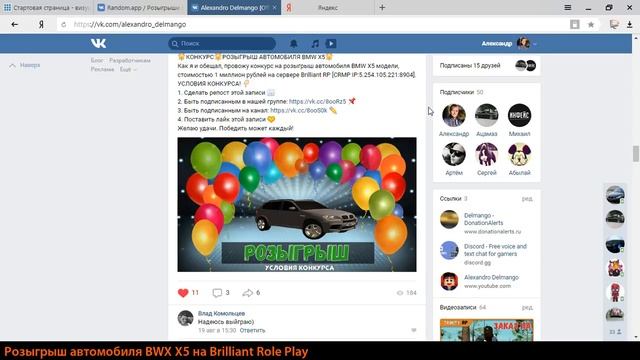
Task: Open subscriber Сергей's avatar
Action: (x=487, y=154)
